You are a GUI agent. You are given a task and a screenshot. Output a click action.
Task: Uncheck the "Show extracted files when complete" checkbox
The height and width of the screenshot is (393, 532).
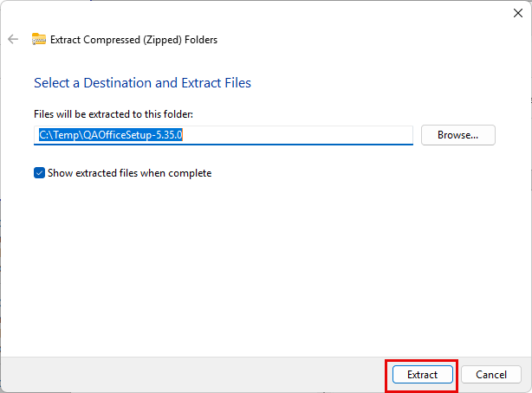(x=40, y=173)
